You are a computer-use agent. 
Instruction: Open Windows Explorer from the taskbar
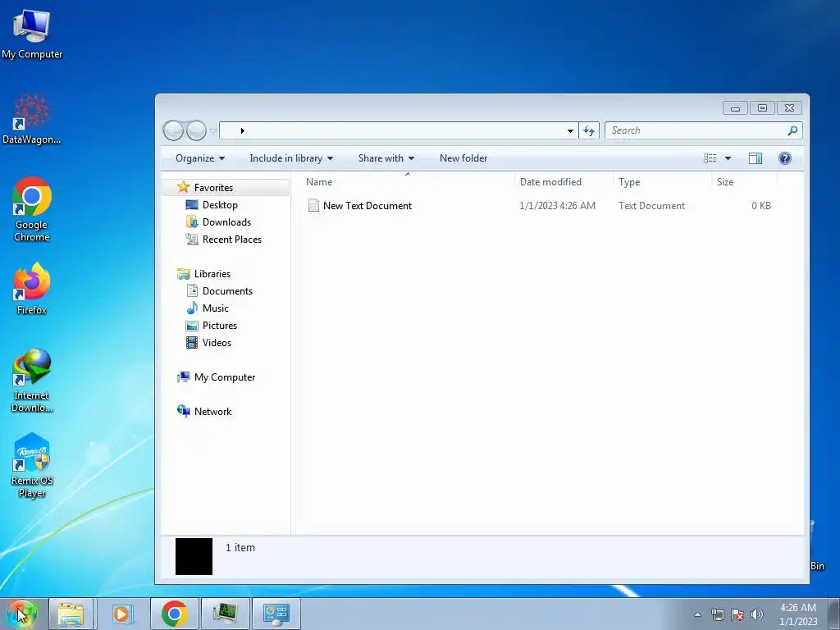click(71, 614)
